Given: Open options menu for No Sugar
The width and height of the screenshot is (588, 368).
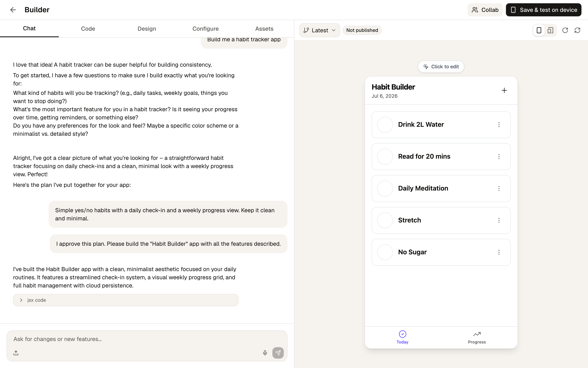Looking at the screenshot, I should [499, 252].
